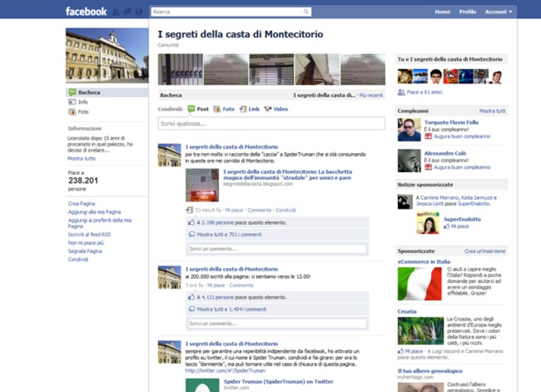
Task: Click gift icon for Torquato birthday wish
Action: tap(428, 136)
